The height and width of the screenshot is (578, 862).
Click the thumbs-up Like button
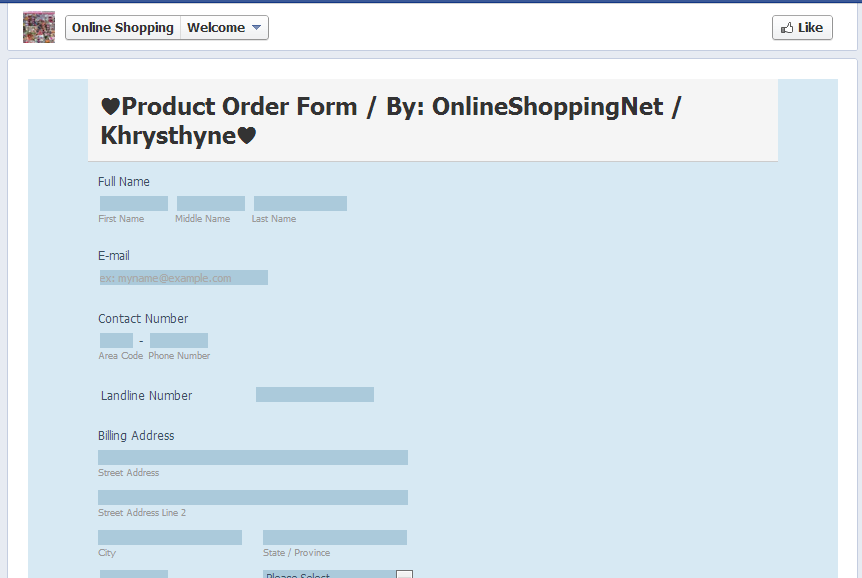802,28
